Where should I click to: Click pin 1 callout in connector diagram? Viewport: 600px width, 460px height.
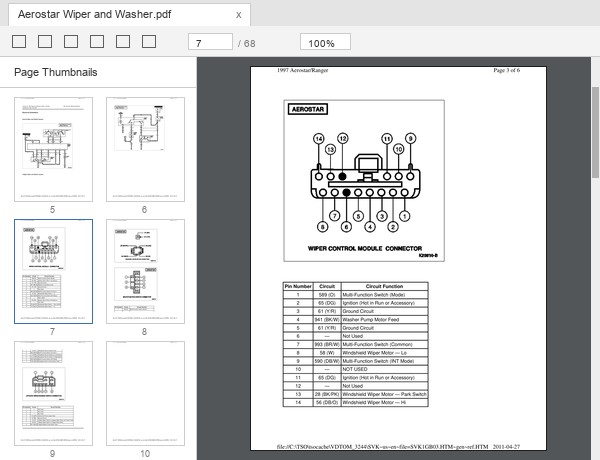[405, 216]
